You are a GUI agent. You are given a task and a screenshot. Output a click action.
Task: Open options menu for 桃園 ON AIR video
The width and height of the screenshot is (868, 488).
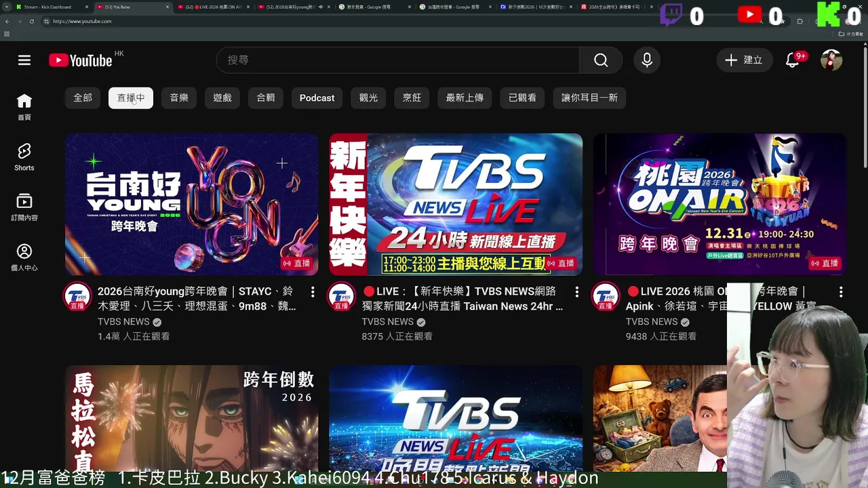841,292
